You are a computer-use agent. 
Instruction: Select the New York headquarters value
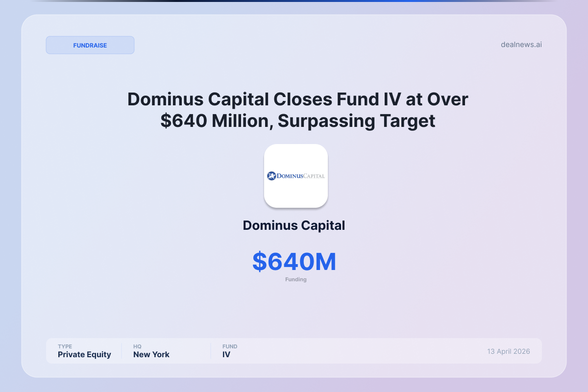pyautogui.click(x=151, y=355)
